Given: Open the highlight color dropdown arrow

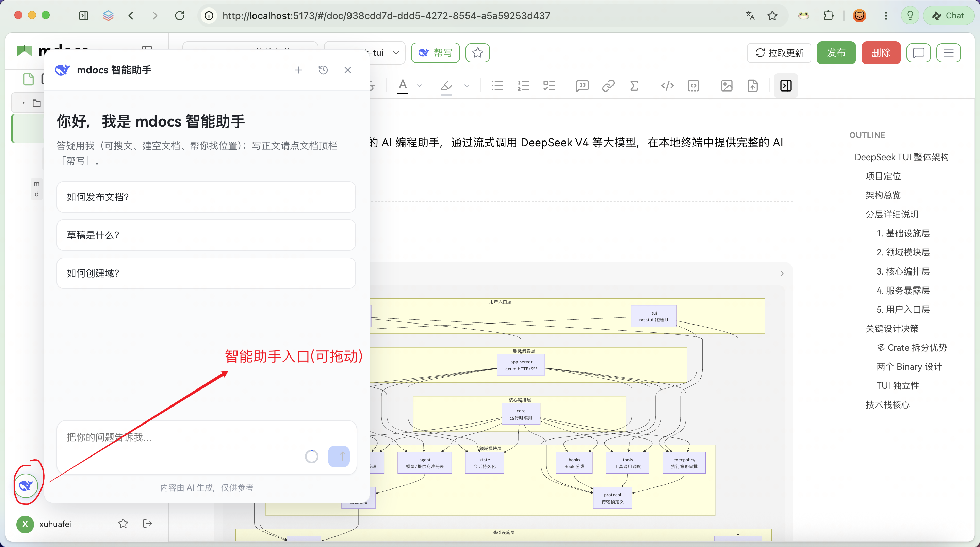Looking at the screenshot, I should tap(467, 86).
